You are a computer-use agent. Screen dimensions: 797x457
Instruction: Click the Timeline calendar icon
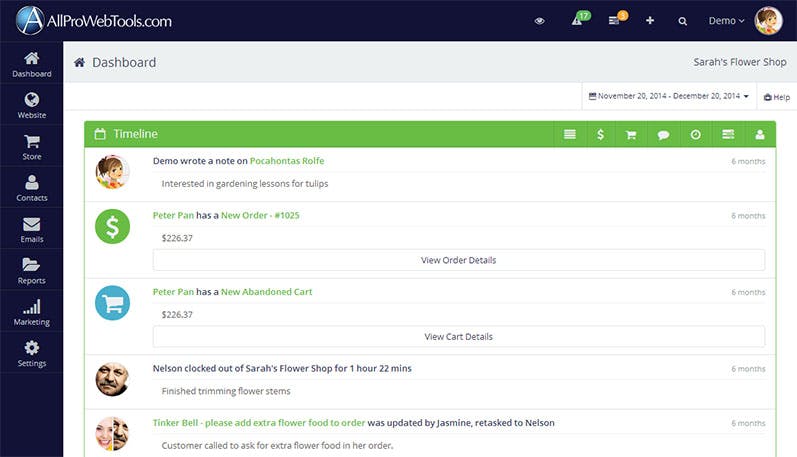point(100,134)
